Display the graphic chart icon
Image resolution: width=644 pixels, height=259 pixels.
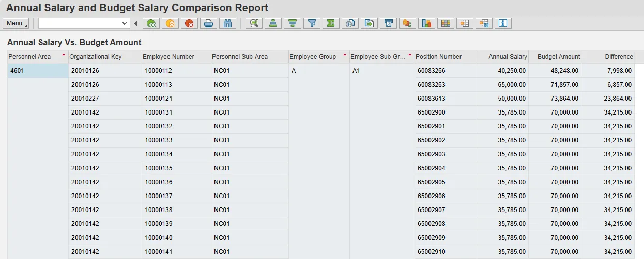tap(426, 23)
